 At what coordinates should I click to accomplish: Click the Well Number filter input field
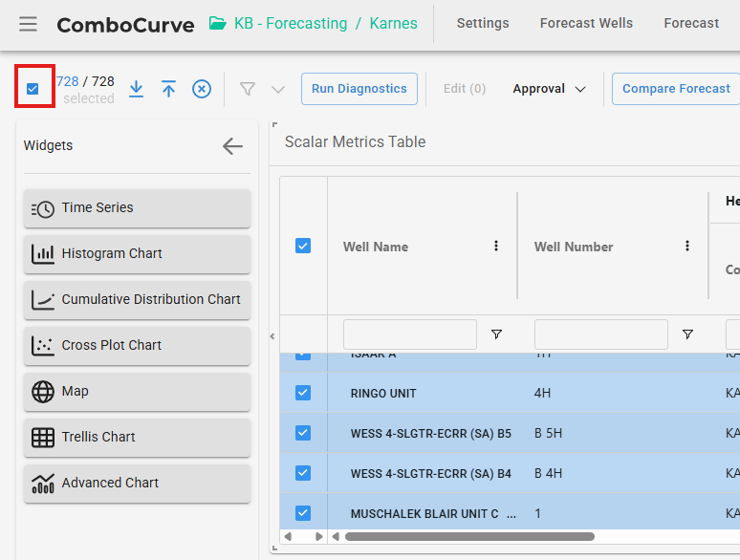point(600,334)
